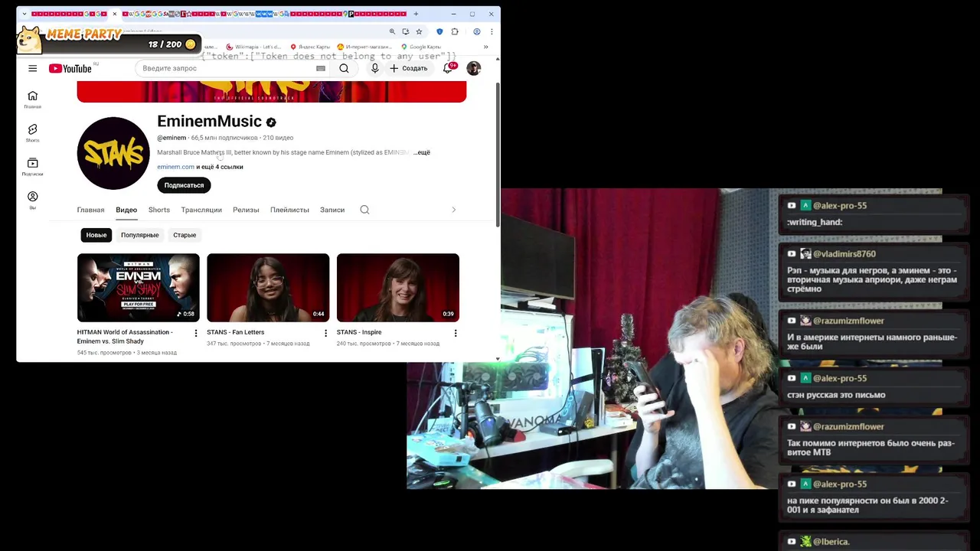Click the STANS - Fan Letters title

[x=235, y=332]
